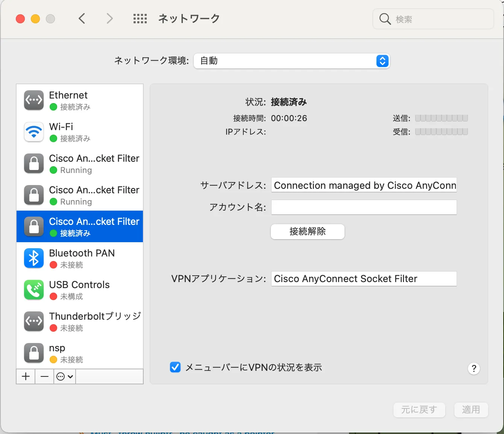This screenshot has height=434, width=504.
Task: Click the 元に戻す button
Action: pyautogui.click(x=419, y=410)
